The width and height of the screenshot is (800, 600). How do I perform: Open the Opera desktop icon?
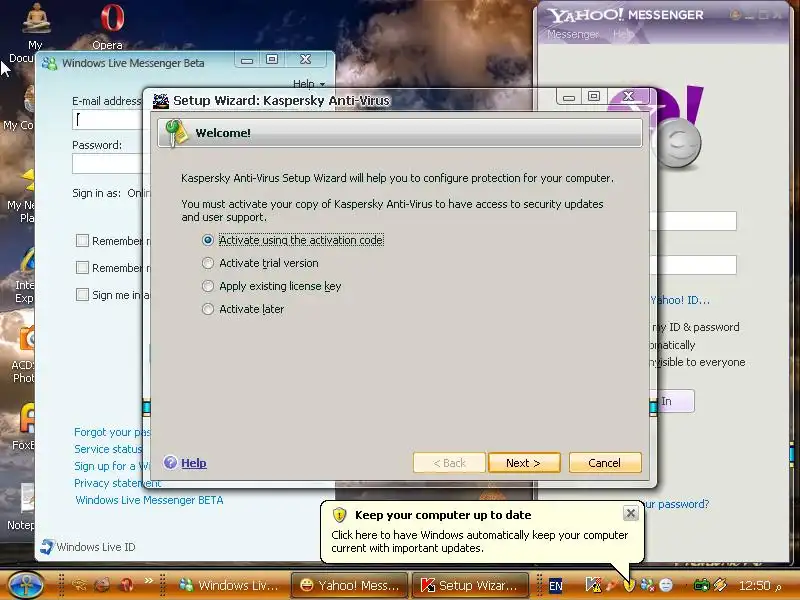tap(111, 26)
